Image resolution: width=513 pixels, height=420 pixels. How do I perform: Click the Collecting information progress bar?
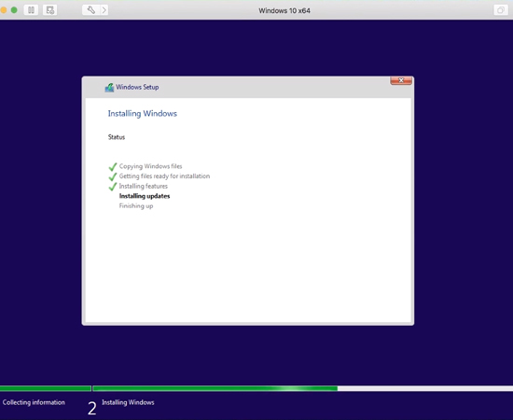click(46, 388)
